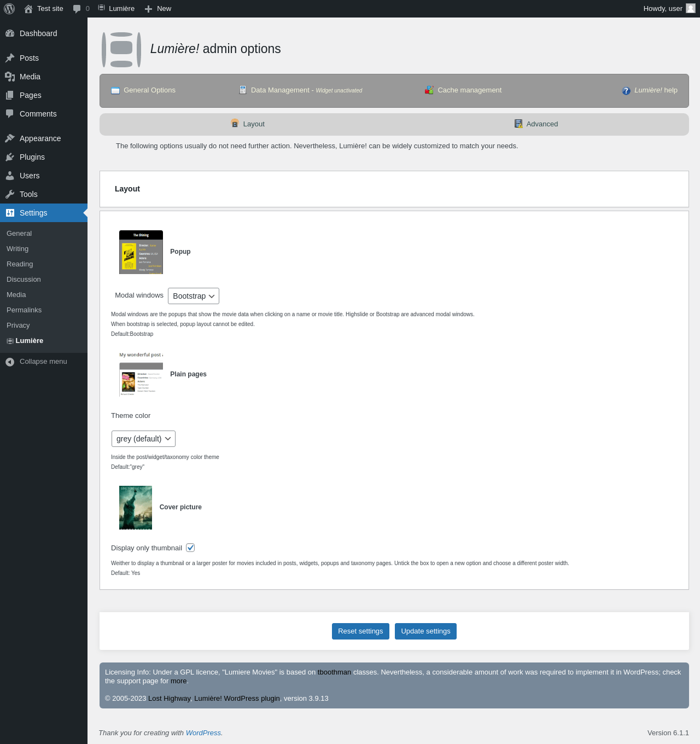This screenshot has width=700, height=744.
Task: Click the General Options icon
Action: tap(115, 90)
